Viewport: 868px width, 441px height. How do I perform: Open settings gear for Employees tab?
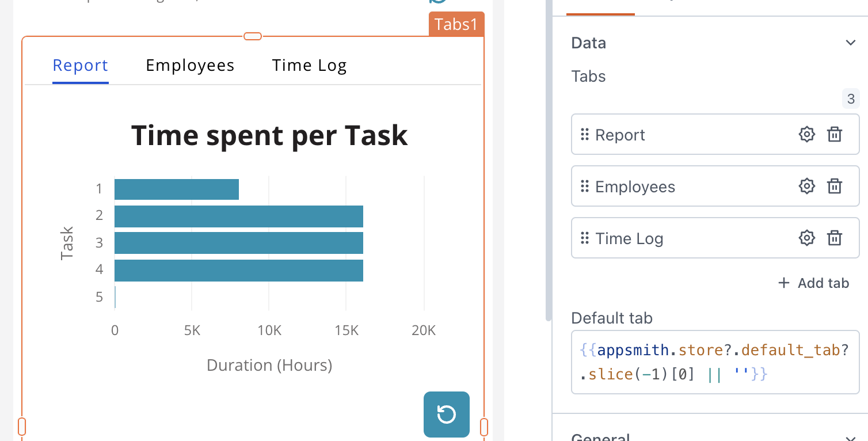coord(807,187)
